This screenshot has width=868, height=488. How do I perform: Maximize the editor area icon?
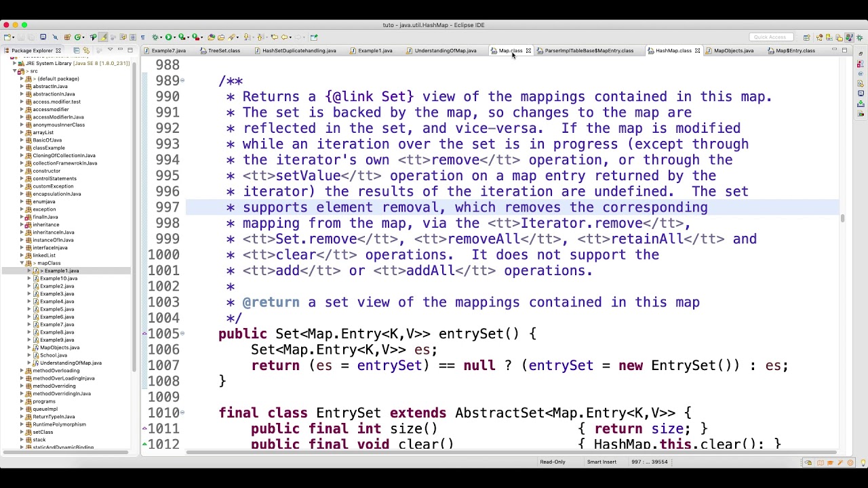pyautogui.click(x=844, y=50)
